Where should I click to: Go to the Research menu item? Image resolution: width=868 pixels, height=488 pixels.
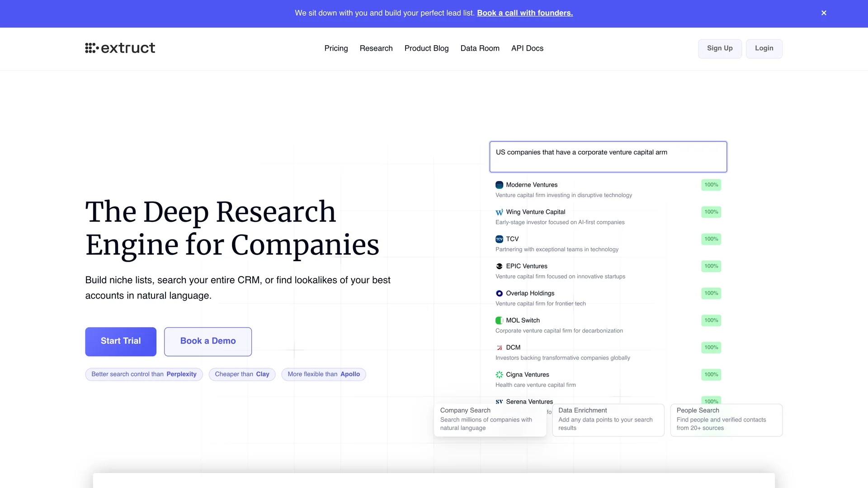[376, 48]
